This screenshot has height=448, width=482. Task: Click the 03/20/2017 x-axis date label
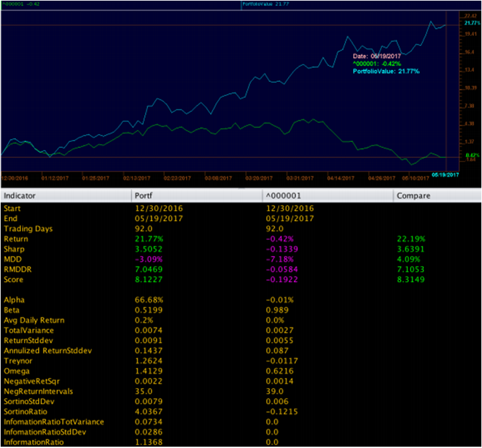(259, 178)
